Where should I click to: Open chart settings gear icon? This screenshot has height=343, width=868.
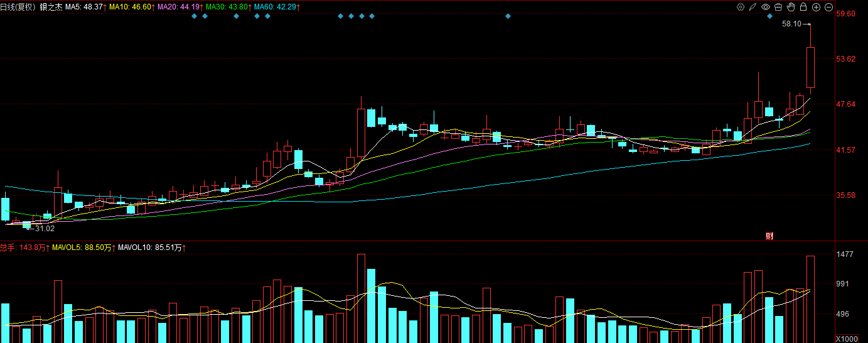click(x=741, y=7)
